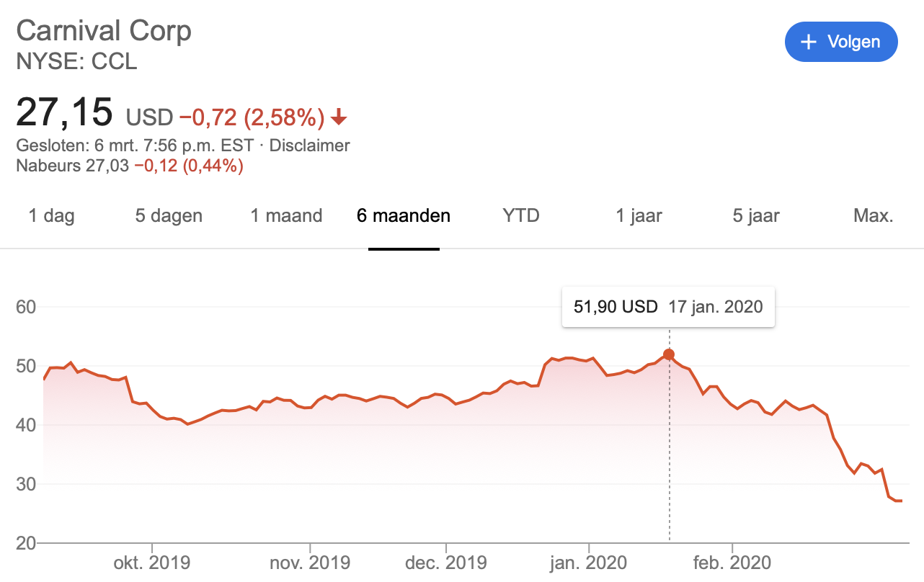924x582 pixels.
Task: Click the chart line end at far right
Action: (901, 501)
